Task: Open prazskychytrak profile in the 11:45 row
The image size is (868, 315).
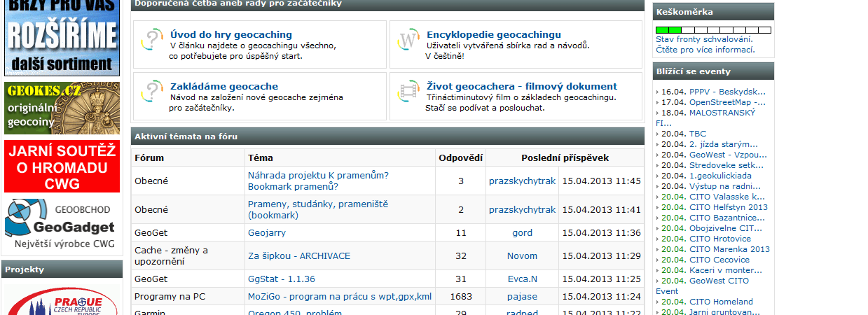Action: pyautogui.click(x=522, y=181)
